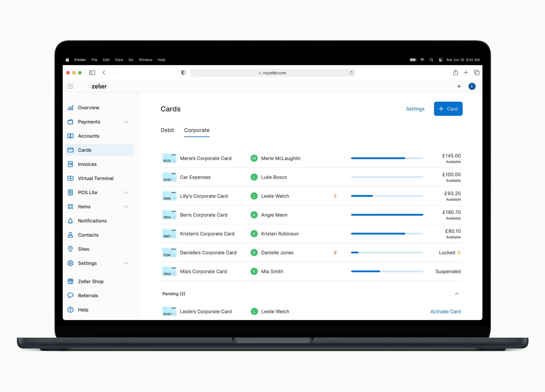
Task: Open Notifications bell icon
Action: click(70, 221)
